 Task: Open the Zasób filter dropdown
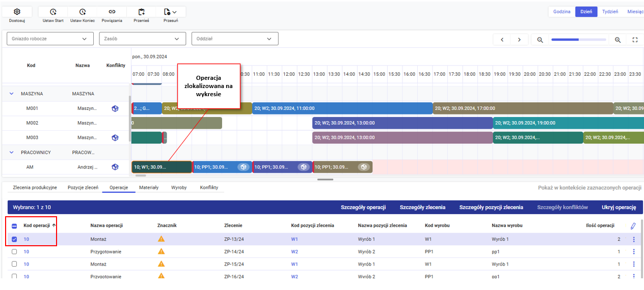[x=142, y=39]
